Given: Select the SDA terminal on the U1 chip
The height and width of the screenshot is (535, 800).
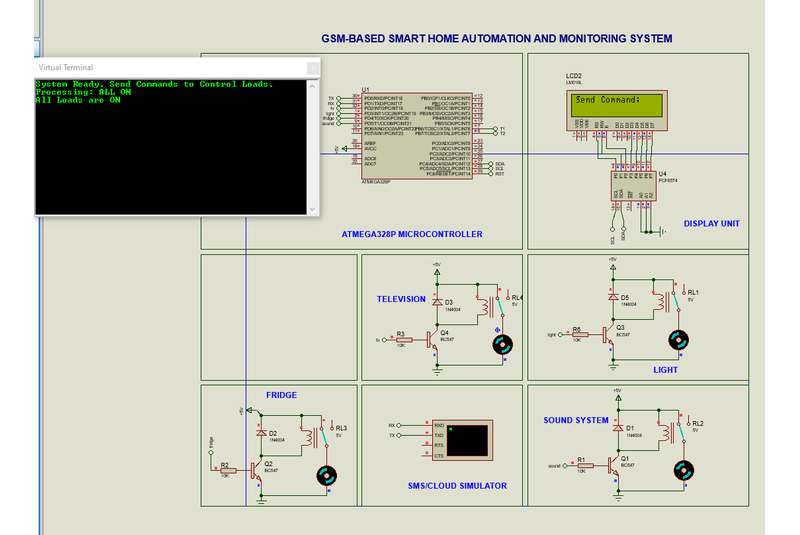Looking at the screenshot, I should click(491, 164).
